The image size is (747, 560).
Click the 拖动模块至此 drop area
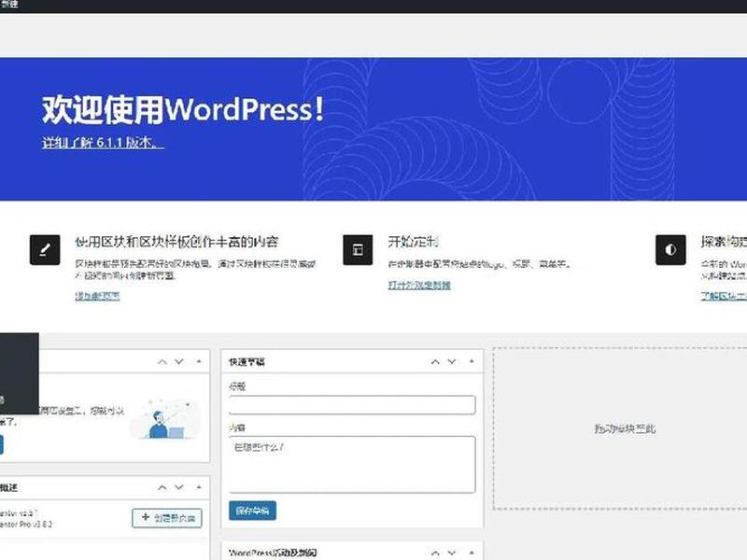(x=620, y=428)
